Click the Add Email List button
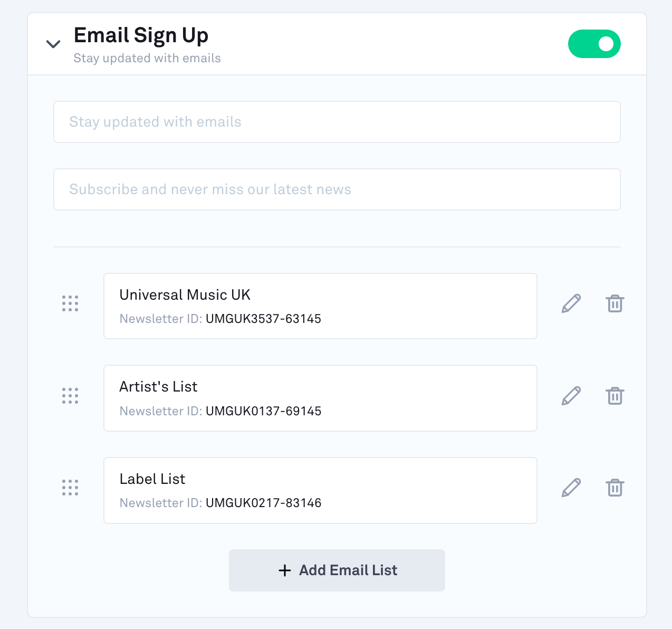This screenshot has width=672, height=629. point(337,570)
